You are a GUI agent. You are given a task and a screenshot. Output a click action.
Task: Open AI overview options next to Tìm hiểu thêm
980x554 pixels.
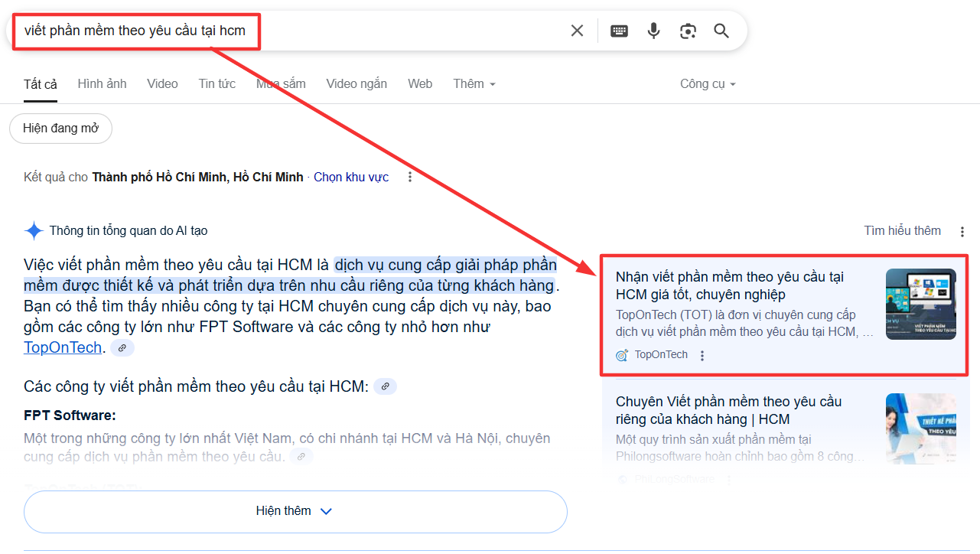[x=962, y=231]
